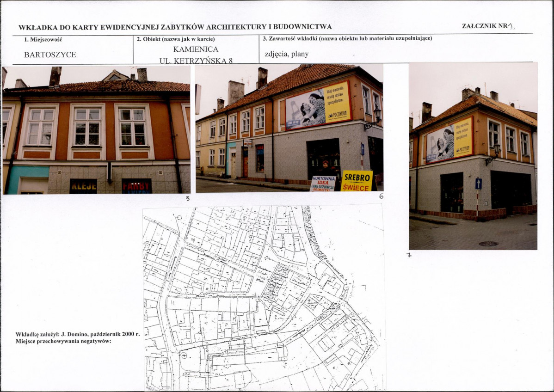The height and width of the screenshot is (392, 554).
Task: Click the blue one-way arrow road sign
Action: 478,184
